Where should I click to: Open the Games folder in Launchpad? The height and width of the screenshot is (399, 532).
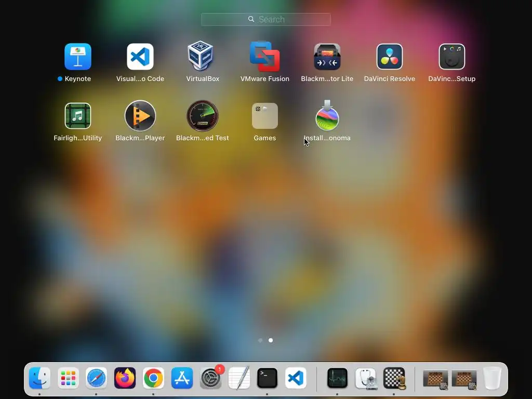point(264,116)
